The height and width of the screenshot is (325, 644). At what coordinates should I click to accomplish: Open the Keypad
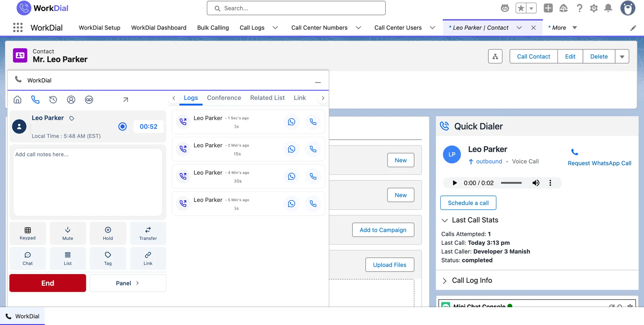click(28, 233)
